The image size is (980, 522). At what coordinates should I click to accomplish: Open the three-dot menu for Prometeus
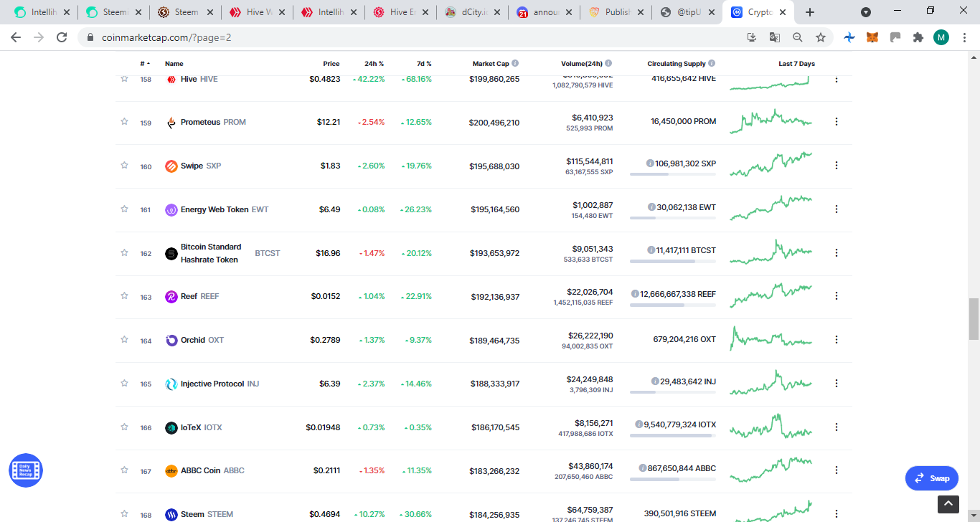pos(836,122)
